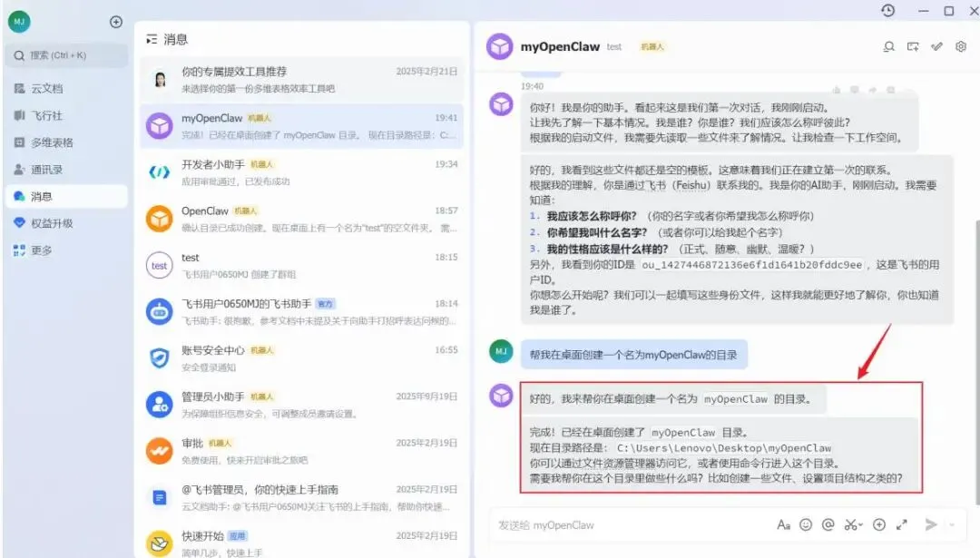Open text formatting Aa in composer
Viewport: 980px width, 558px height.
click(x=783, y=524)
